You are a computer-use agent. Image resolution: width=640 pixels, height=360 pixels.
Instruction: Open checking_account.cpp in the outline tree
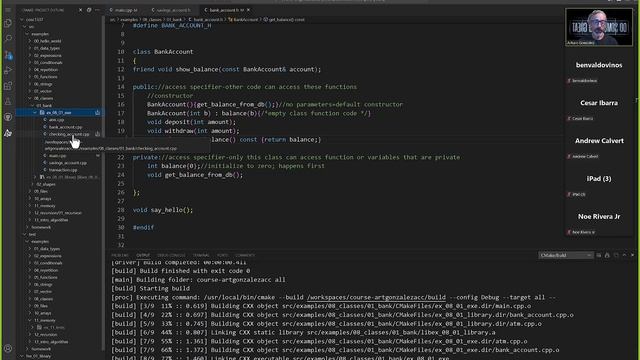(69, 134)
